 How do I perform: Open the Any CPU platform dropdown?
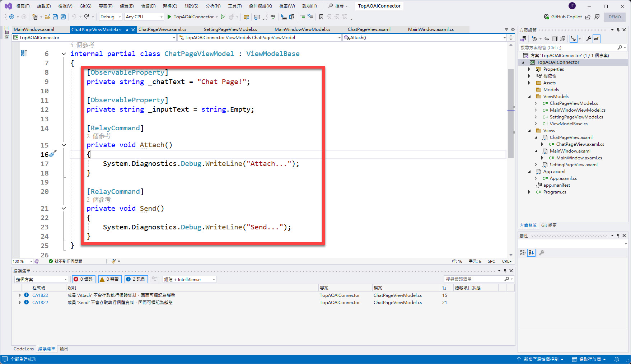144,17
